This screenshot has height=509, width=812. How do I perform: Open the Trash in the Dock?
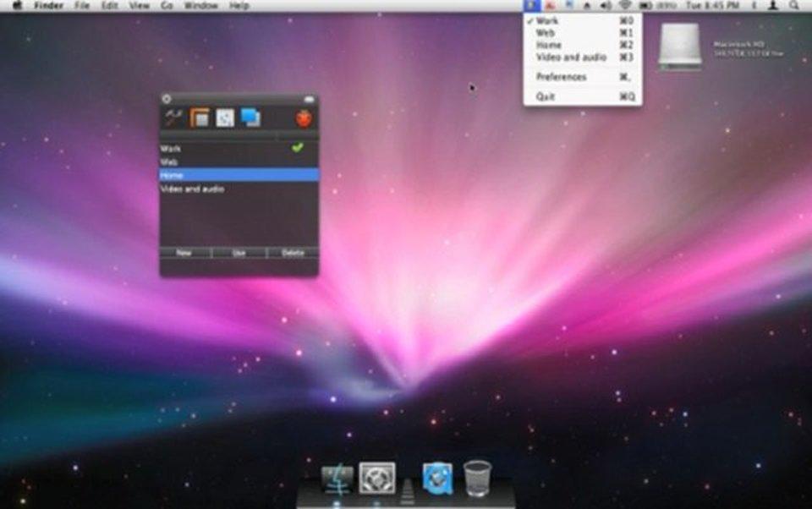pyautogui.click(x=477, y=478)
